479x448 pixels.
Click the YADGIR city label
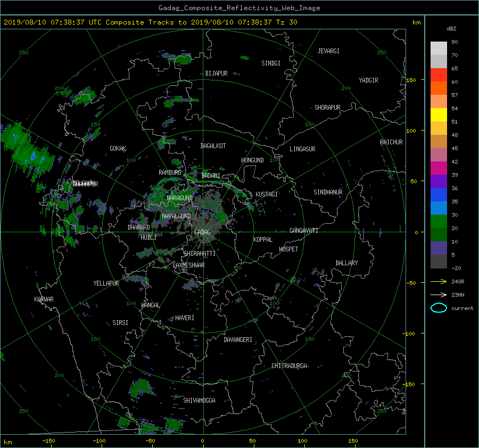[368, 80]
